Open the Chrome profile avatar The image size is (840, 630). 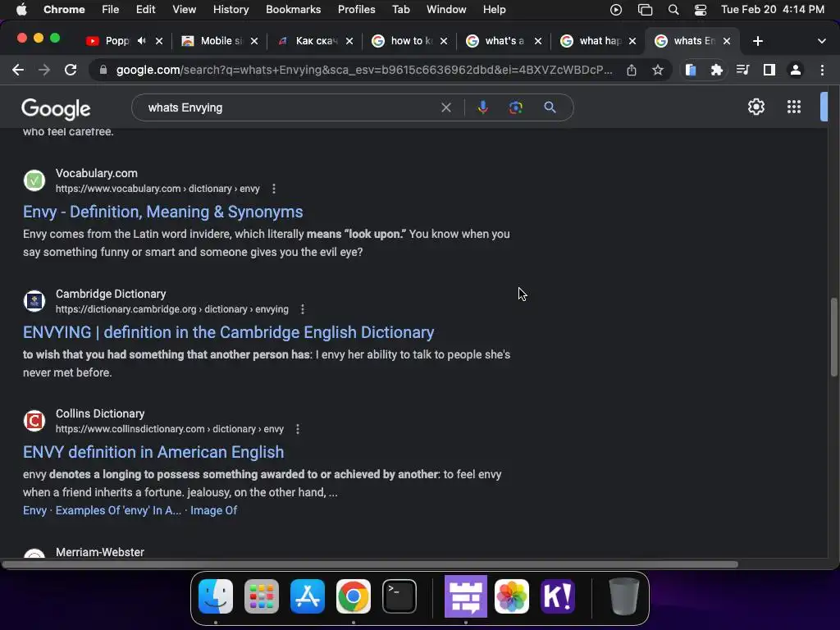click(x=796, y=71)
